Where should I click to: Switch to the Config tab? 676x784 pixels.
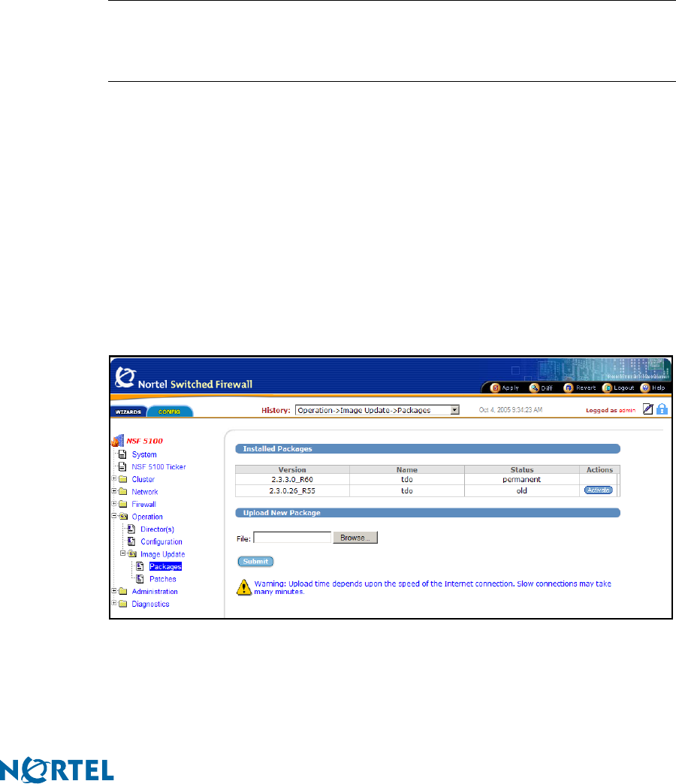pos(170,412)
